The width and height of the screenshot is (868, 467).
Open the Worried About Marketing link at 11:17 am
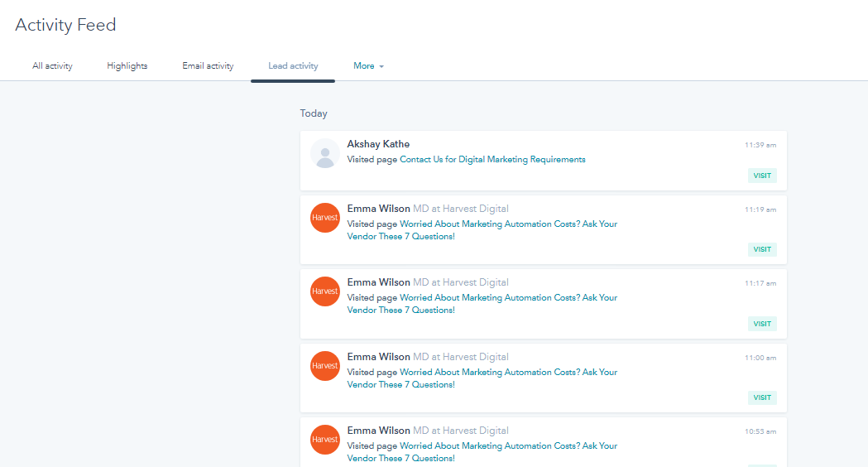tap(482, 304)
